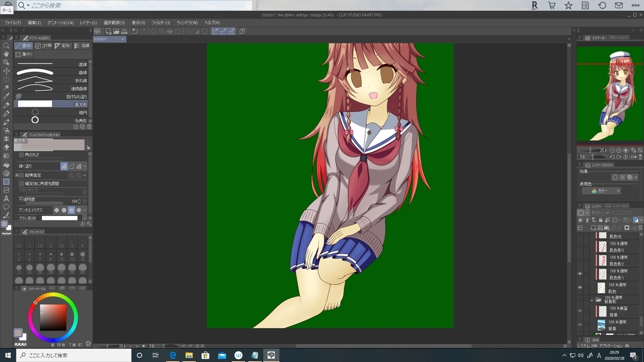Click the Save icon in the command bar
This screenshot has width=644, height=362.
click(x=124, y=31)
